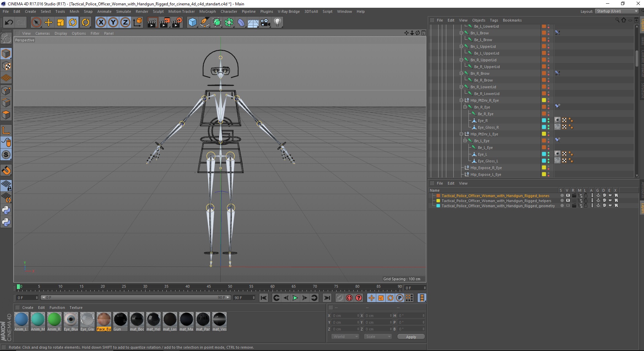This screenshot has height=351, width=644.
Task: Open the Floor environment icon
Action: (253, 23)
